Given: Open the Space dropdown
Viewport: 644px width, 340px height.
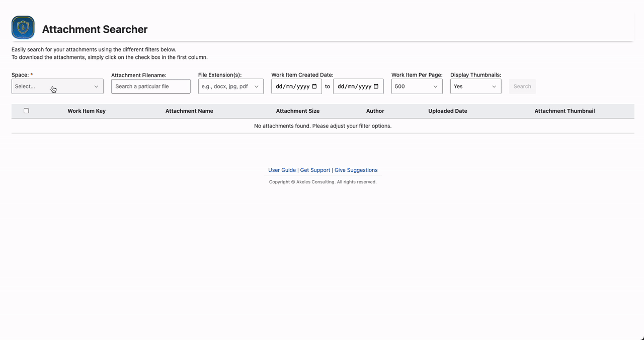Looking at the screenshot, I should click(x=57, y=86).
